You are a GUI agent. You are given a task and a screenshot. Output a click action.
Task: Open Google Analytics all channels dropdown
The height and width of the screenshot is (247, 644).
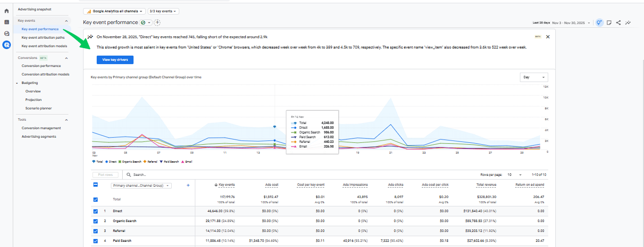tap(114, 11)
